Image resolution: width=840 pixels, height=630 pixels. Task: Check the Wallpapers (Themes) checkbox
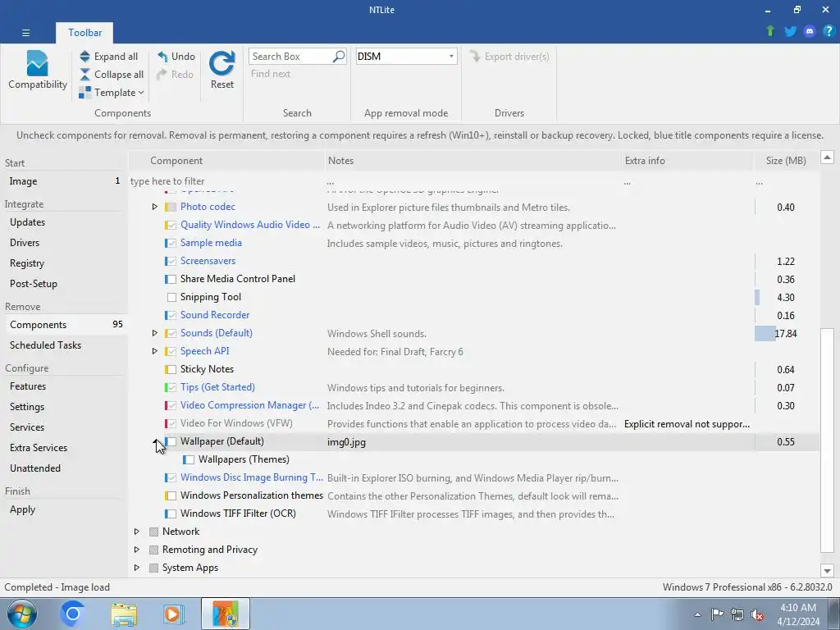pyautogui.click(x=189, y=459)
